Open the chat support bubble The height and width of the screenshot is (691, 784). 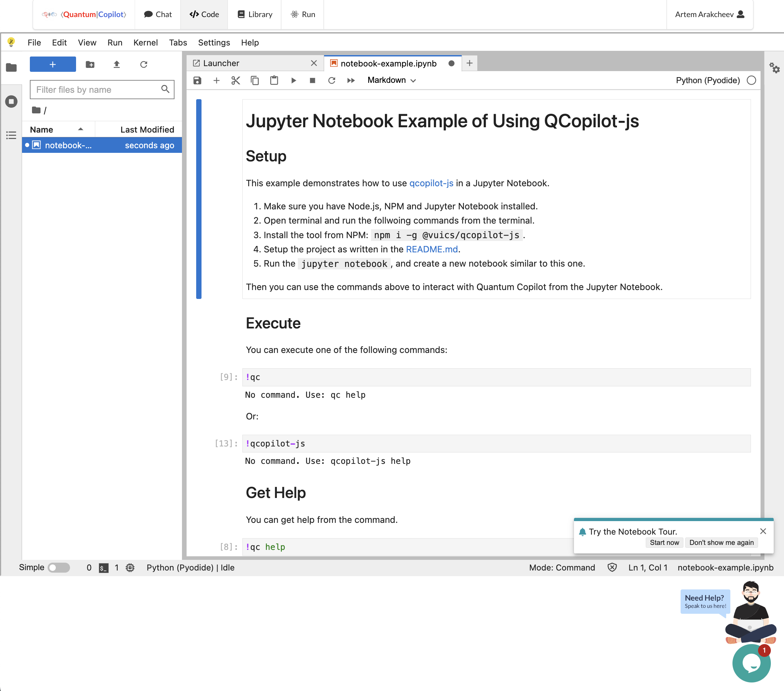(751, 663)
